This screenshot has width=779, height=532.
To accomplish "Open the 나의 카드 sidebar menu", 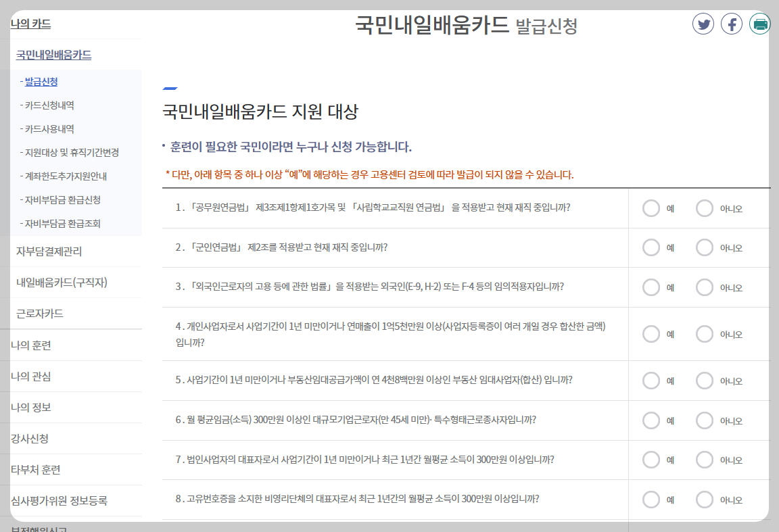I will (x=31, y=24).
